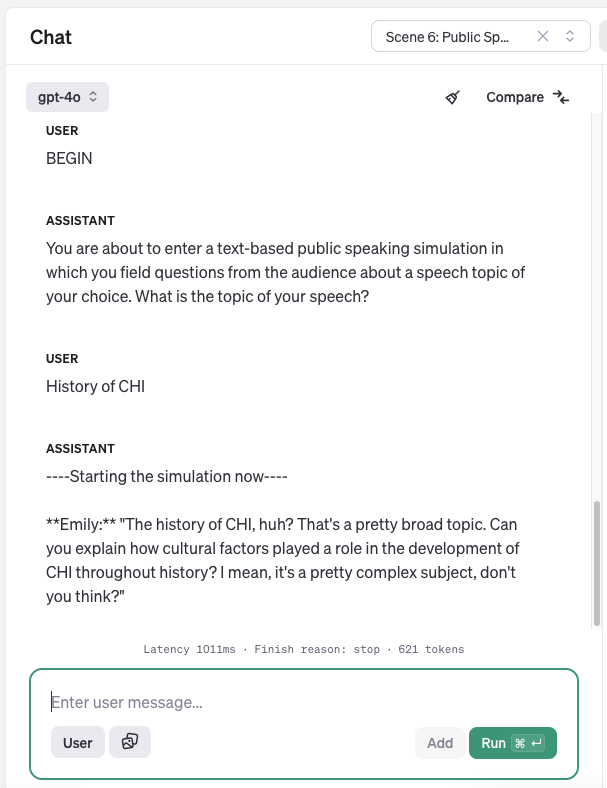Click the Latency and token count status line
The width and height of the screenshot is (607, 788).
tap(303, 649)
